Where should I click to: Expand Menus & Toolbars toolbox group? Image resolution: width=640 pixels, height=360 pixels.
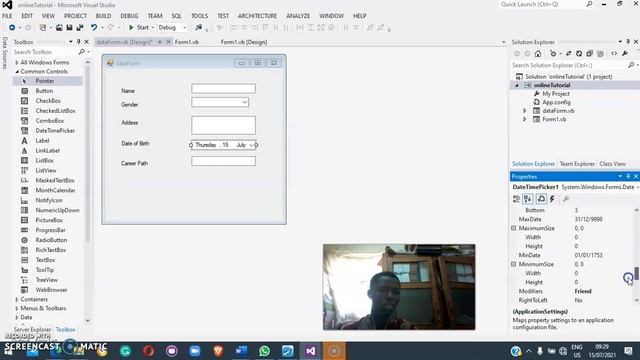point(17,308)
